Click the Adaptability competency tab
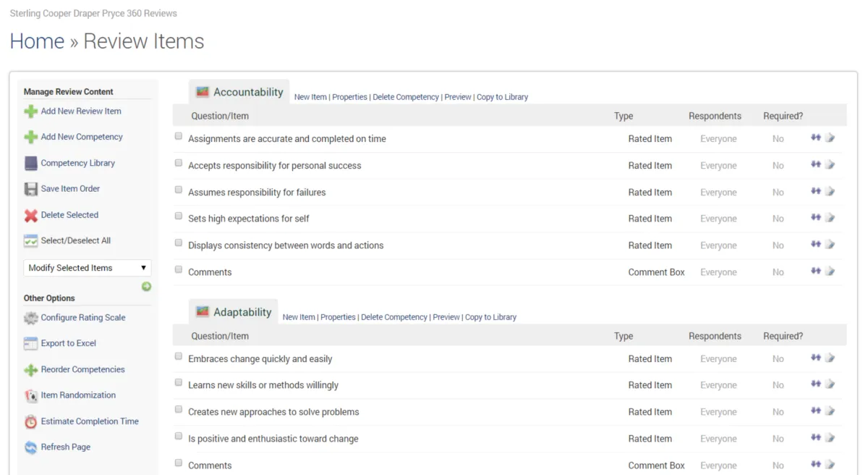868x475 pixels. 234,312
